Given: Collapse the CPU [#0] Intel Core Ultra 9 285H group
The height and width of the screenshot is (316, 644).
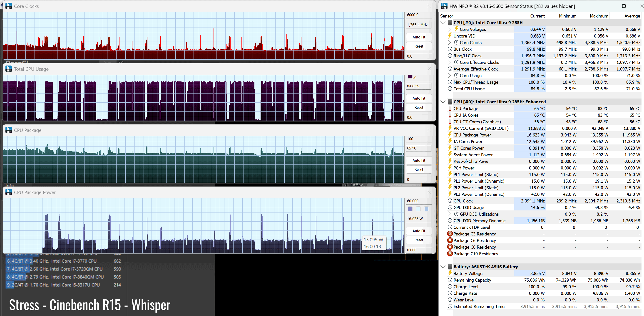Looking at the screenshot, I should 443,23.
